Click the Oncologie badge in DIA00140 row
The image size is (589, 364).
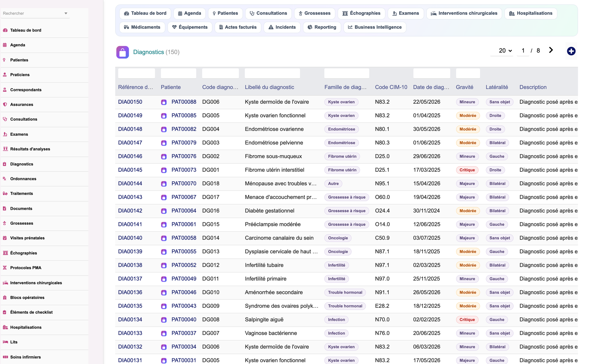click(x=338, y=238)
